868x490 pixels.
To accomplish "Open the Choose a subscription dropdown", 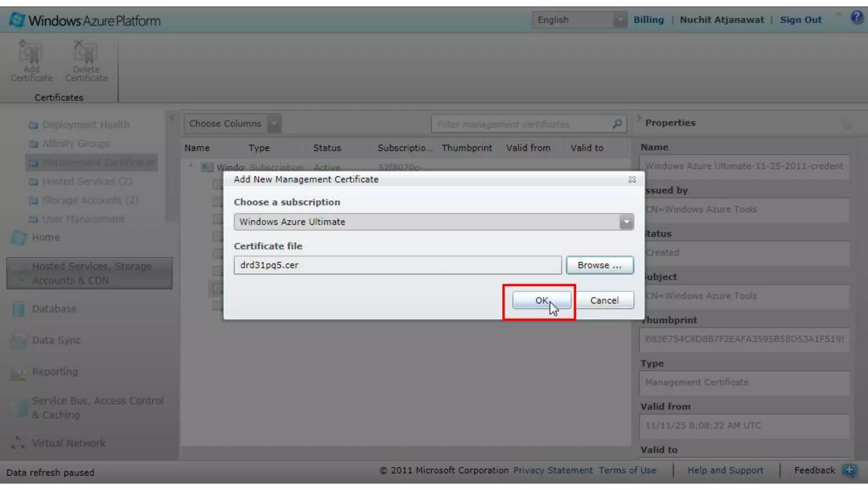I will 626,222.
